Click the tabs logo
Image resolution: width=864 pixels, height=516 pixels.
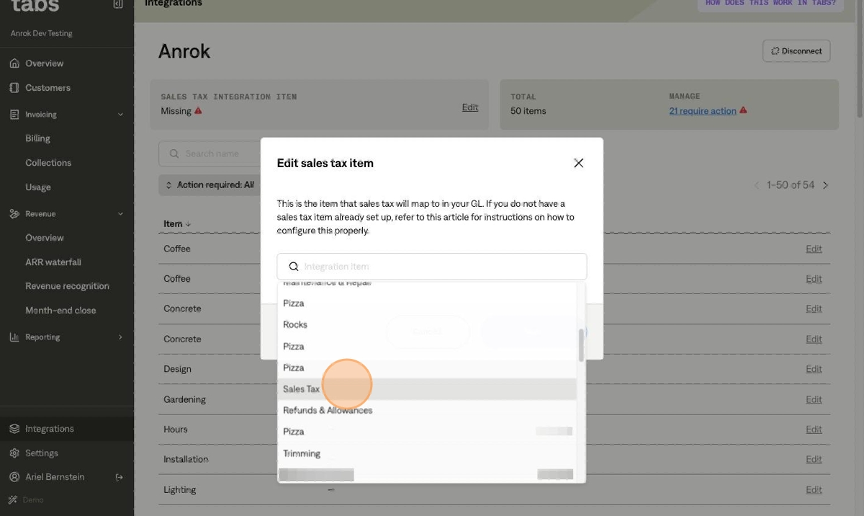click(35, 6)
